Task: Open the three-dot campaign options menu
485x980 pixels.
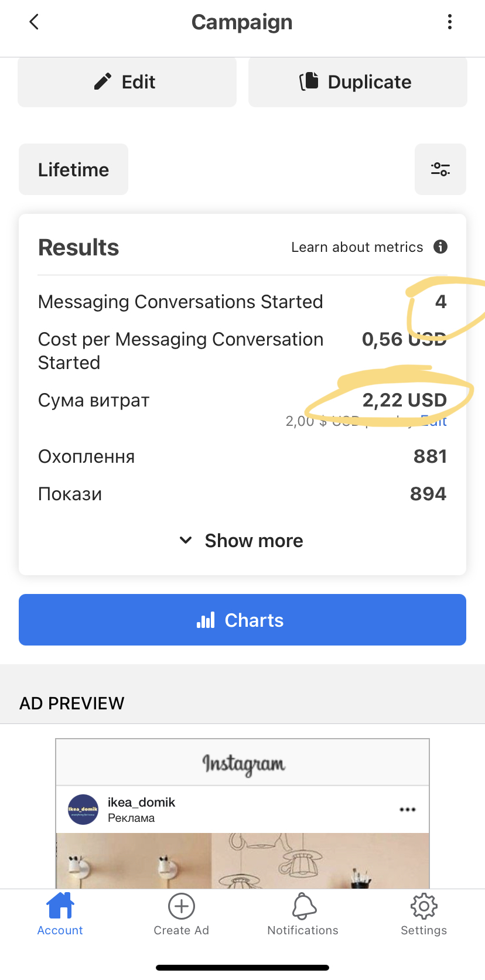Action: pos(449,22)
